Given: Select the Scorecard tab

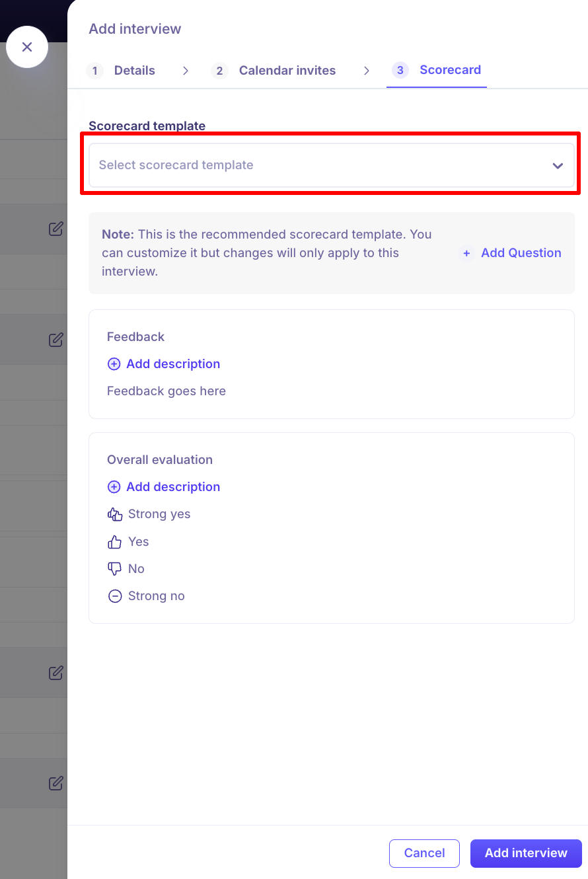Looking at the screenshot, I should (x=450, y=70).
